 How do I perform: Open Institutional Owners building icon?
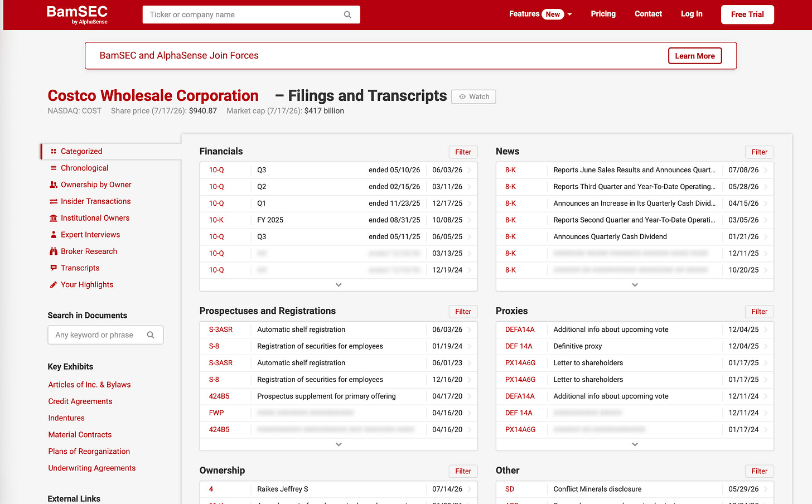click(x=54, y=218)
